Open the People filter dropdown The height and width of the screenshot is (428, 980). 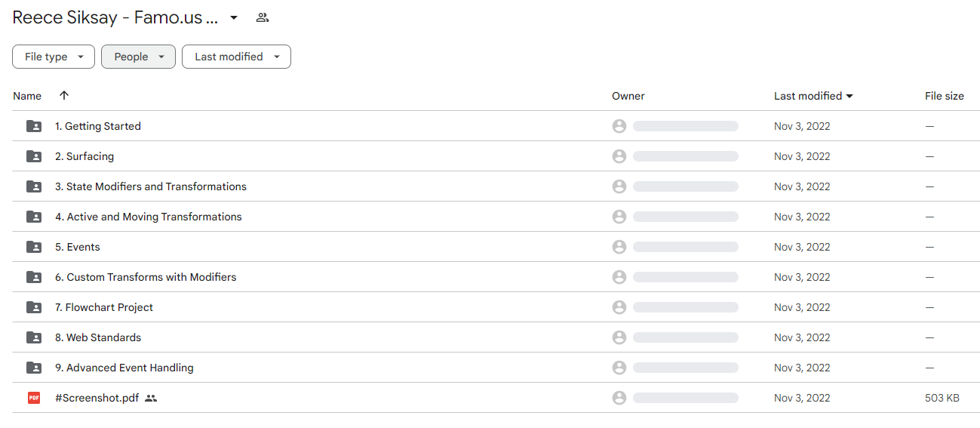pyautogui.click(x=139, y=57)
